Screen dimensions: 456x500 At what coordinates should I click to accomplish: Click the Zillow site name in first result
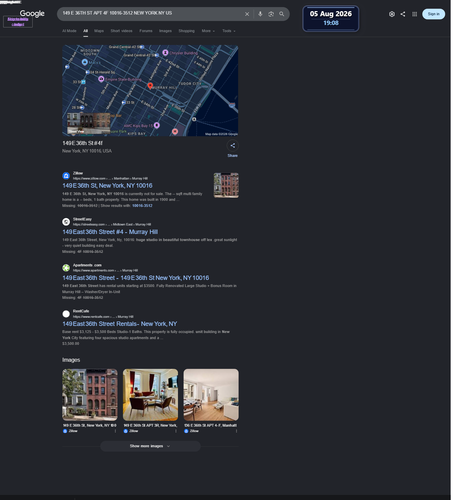[78, 173]
